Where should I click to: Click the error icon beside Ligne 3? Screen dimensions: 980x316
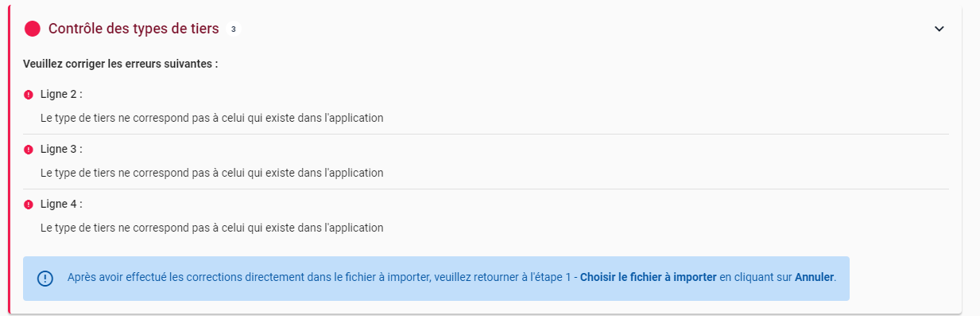point(29,150)
